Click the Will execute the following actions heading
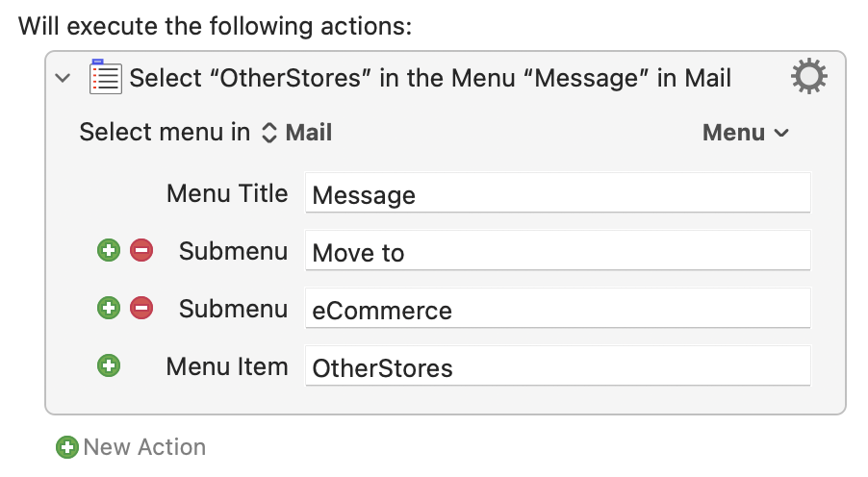This screenshot has width=868, height=477. tap(216, 26)
